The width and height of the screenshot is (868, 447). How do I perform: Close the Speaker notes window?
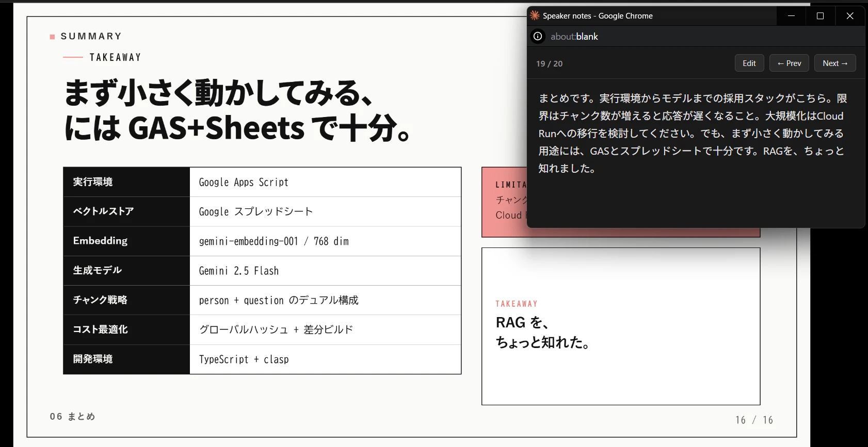(850, 16)
